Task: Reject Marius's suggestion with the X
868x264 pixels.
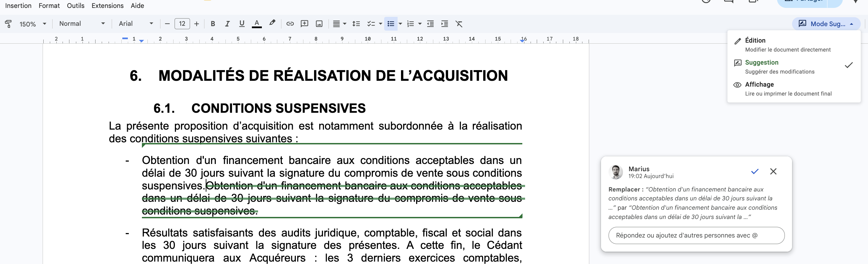Action: pos(773,171)
